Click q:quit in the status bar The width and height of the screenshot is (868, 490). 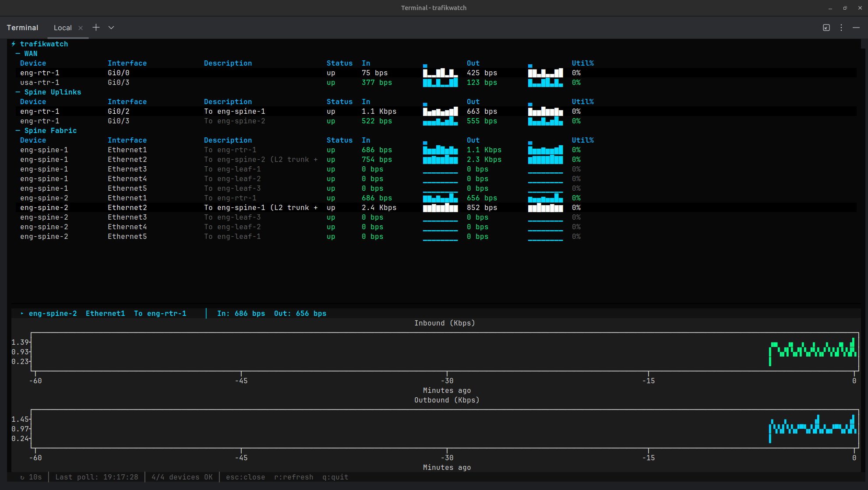click(335, 477)
